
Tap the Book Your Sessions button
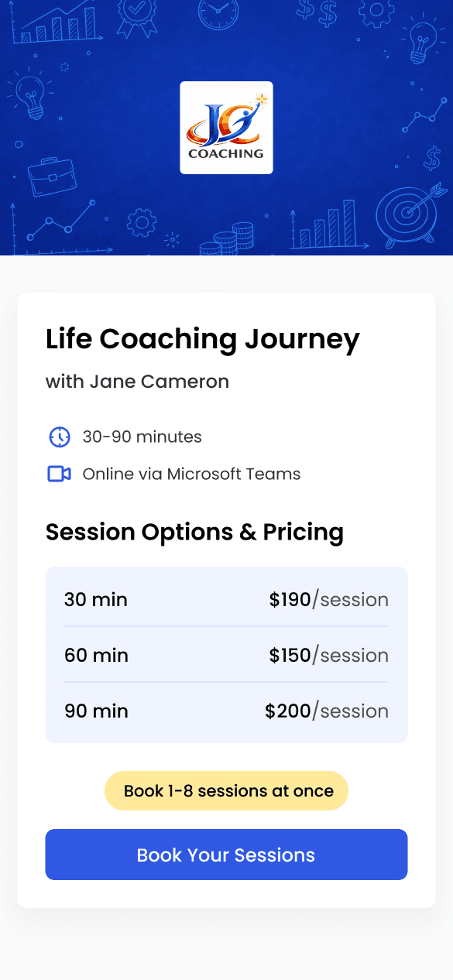pos(226,855)
